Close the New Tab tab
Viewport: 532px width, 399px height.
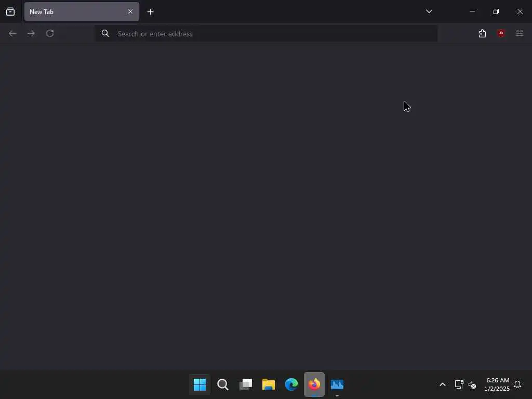130,11
